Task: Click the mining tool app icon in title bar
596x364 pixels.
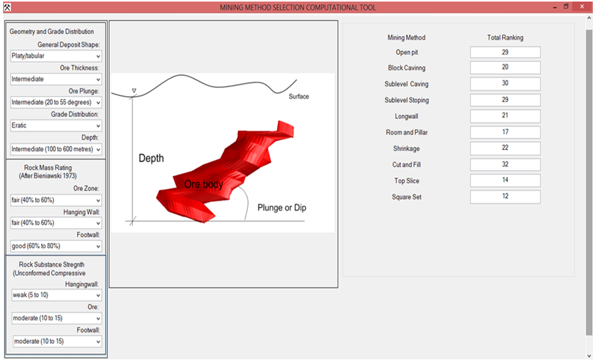Action: pyautogui.click(x=6, y=7)
